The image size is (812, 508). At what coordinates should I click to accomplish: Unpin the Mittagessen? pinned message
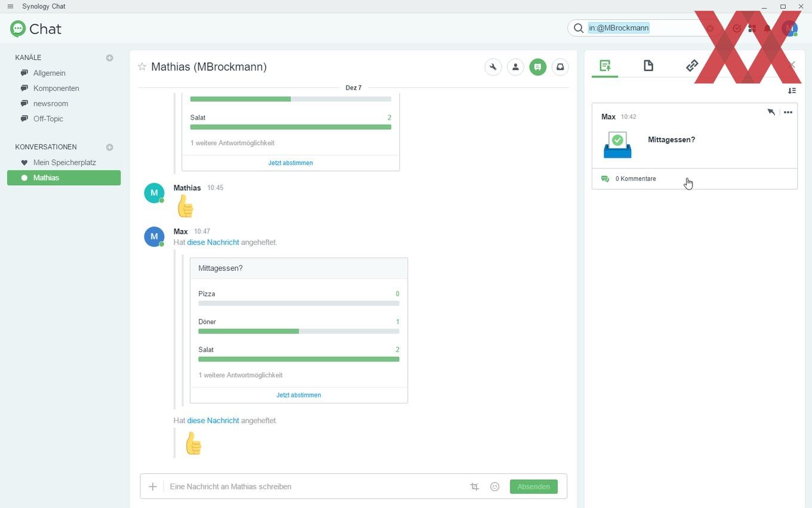click(771, 112)
